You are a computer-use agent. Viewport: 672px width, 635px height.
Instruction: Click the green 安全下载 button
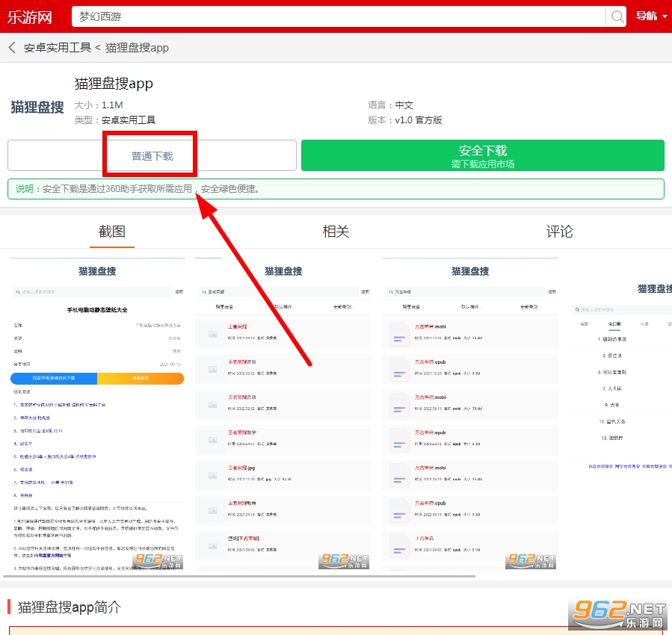pos(483,155)
